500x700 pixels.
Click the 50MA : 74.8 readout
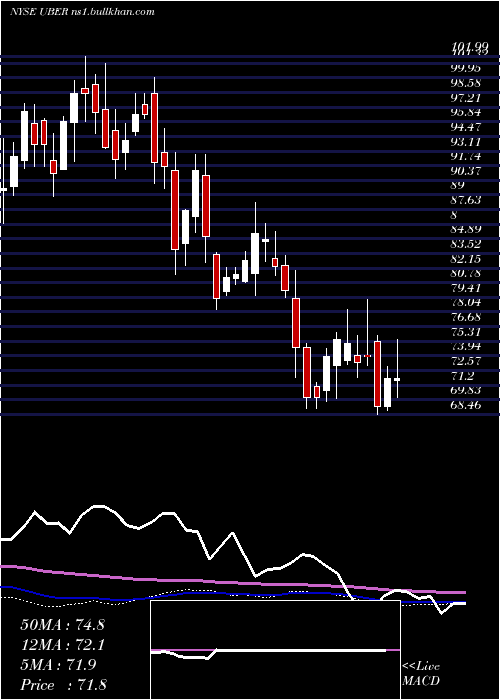(62, 625)
